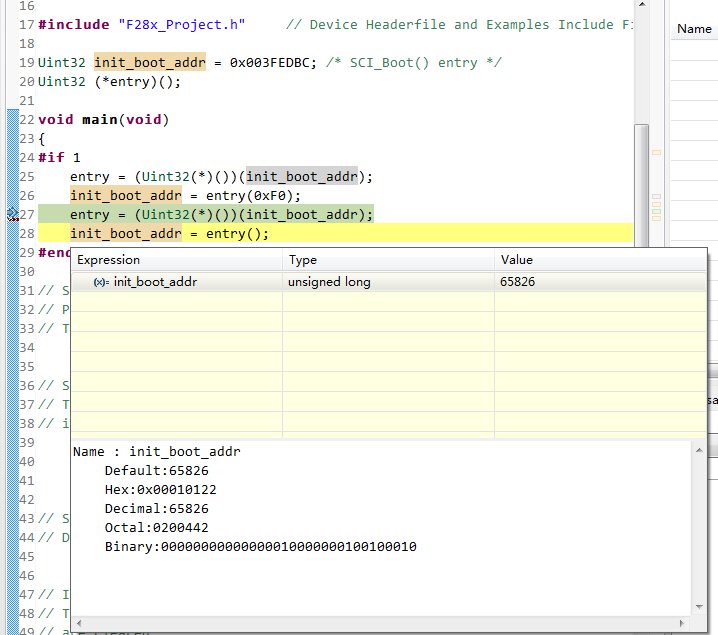718x635 pixels.
Task: Click the editor's scroll up arrow
Action: [x=642, y=5]
